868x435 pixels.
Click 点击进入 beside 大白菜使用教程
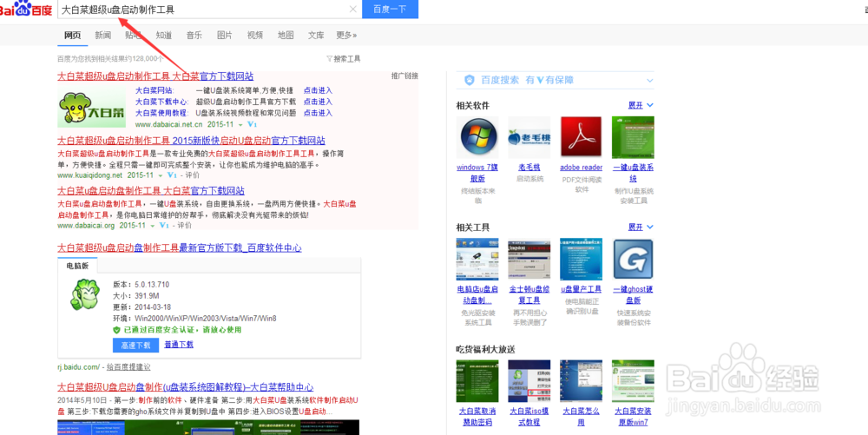click(x=318, y=113)
